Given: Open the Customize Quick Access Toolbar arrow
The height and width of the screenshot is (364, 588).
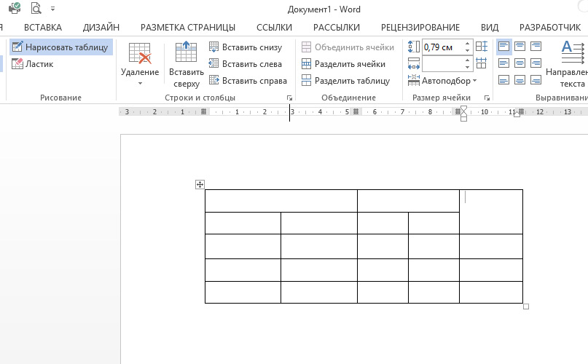Looking at the screenshot, I should click(x=53, y=9).
